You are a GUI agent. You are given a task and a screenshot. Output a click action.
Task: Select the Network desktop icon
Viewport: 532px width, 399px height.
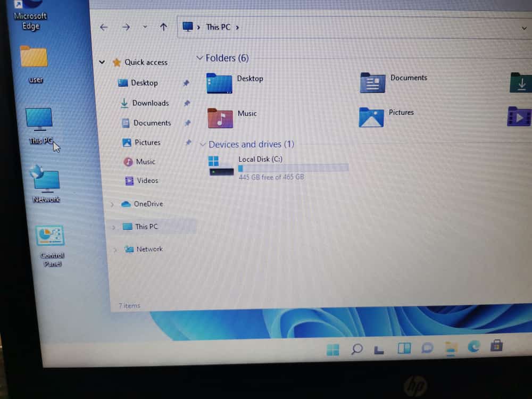[x=46, y=180]
